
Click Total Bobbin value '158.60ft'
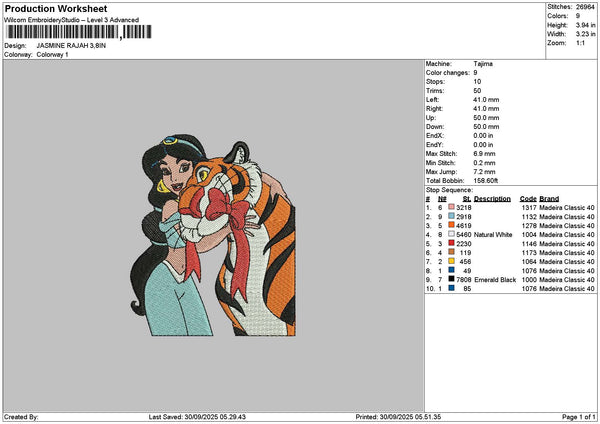click(486, 181)
